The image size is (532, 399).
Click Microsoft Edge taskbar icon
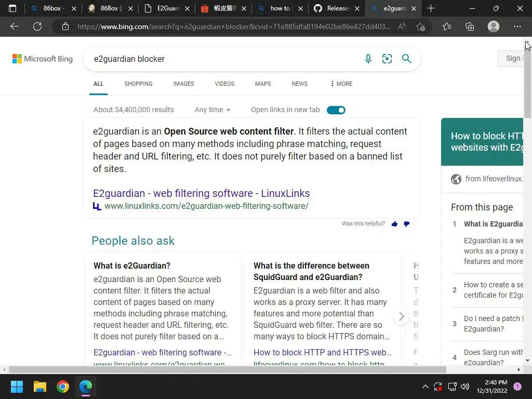click(86, 387)
